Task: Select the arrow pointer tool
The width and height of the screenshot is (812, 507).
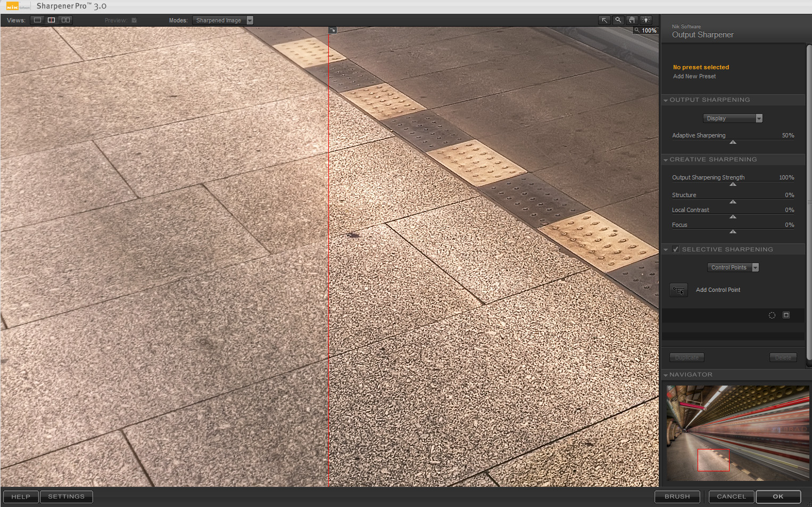Action: coord(604,20)
